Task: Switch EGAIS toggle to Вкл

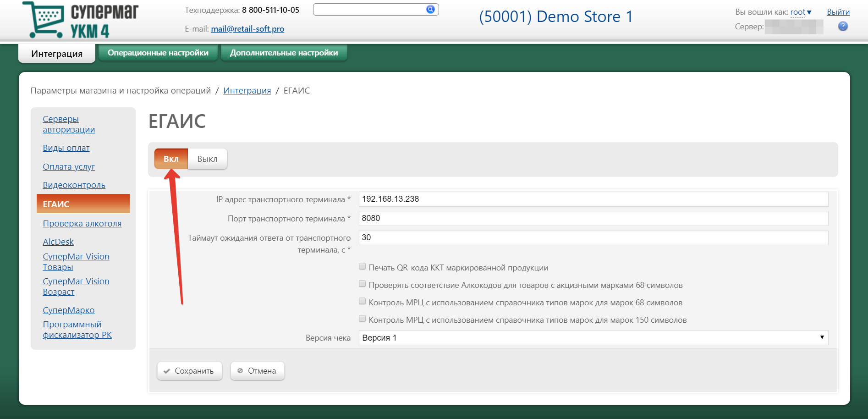Action: [171, 159]
